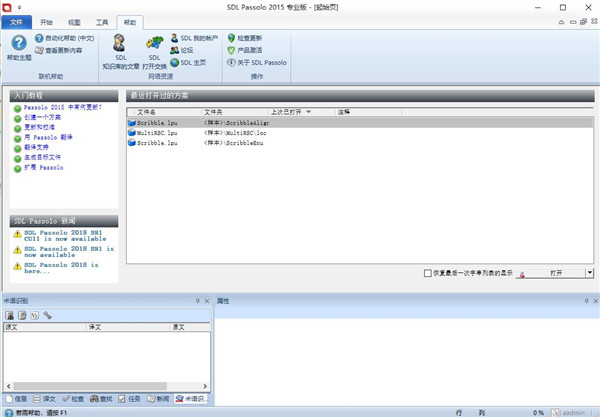Switch to the 检查 bottom tab
Viewport: 600px width, 417px height.
(73, 399)
